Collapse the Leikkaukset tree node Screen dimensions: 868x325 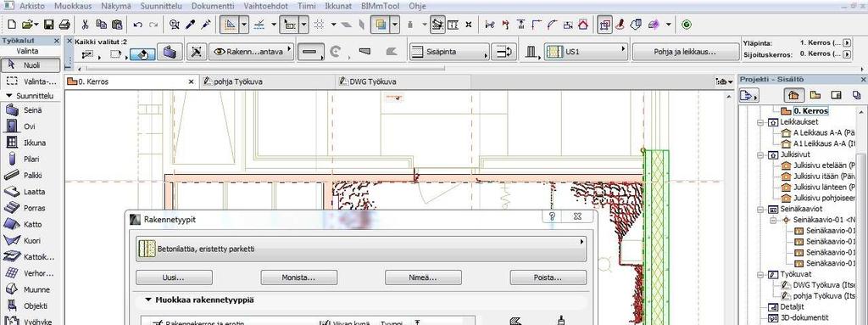coord(760,122)
